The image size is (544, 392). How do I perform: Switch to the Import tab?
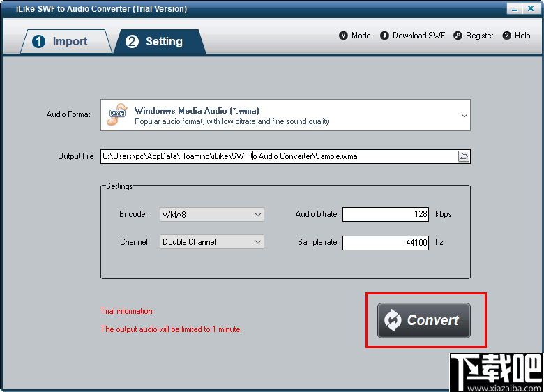[x=66, y=41]
